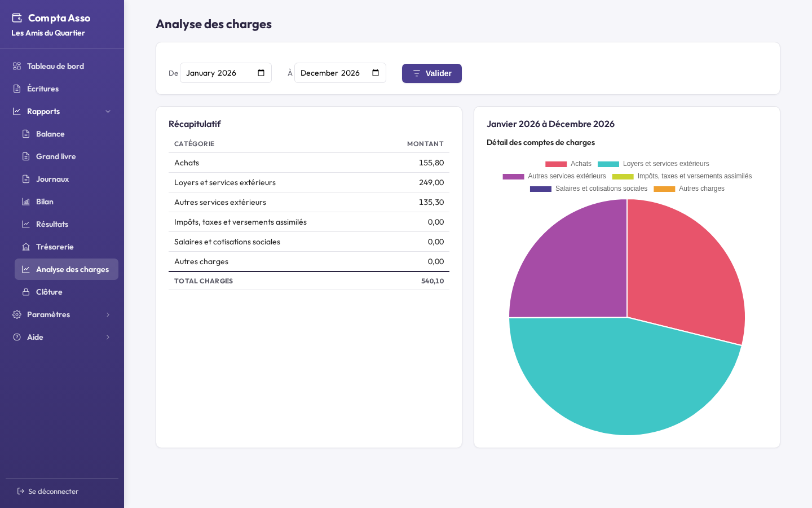
Task: Expand the Paramètres submenu arrow
Action: pos(108,314)
